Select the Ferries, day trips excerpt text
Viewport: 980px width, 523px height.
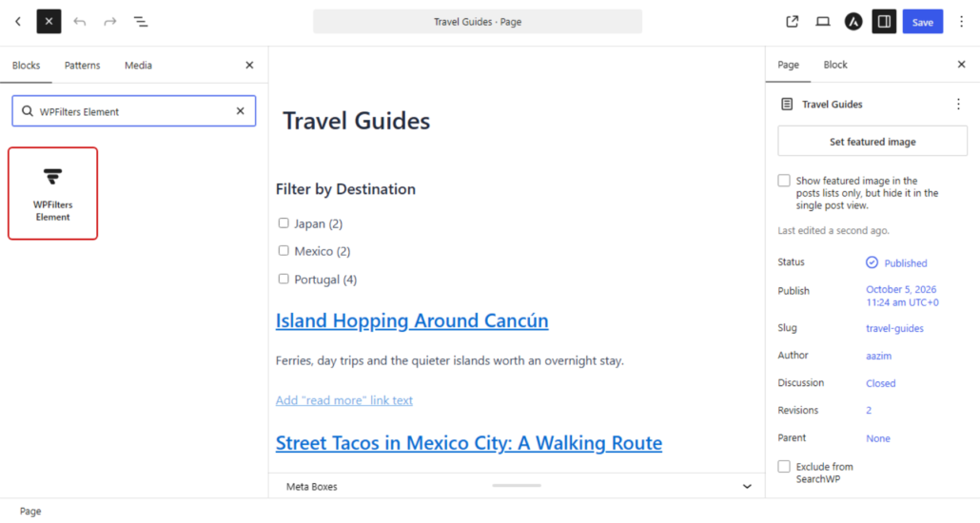tap(450, 360)
